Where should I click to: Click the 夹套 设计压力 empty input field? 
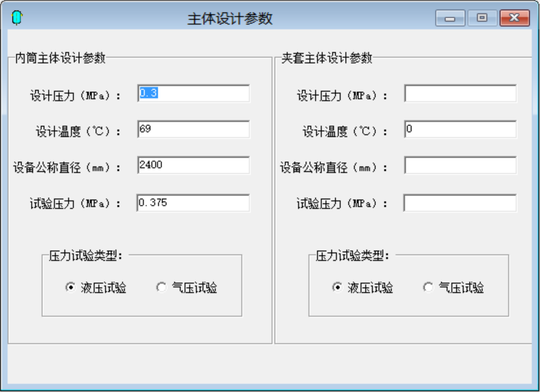tap(460, 94)
